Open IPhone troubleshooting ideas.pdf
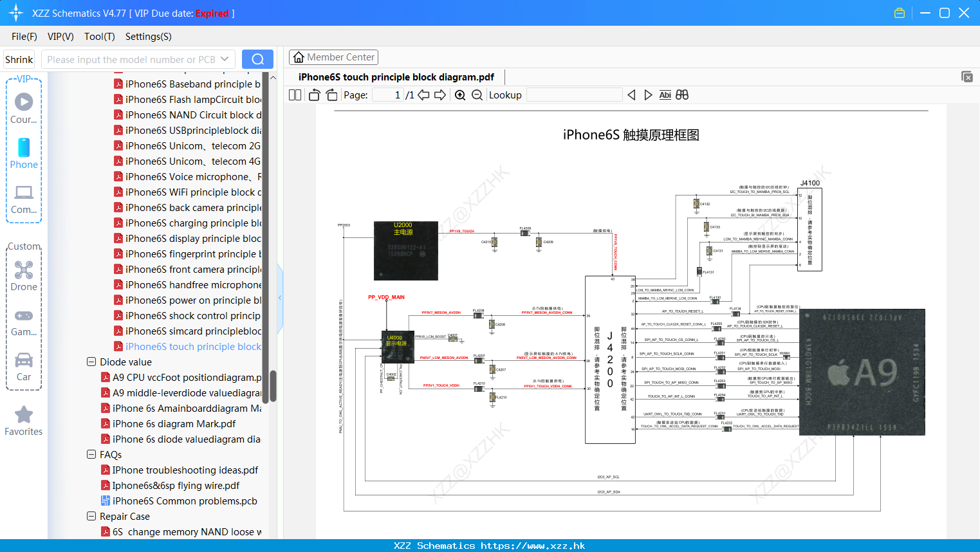This screenshot has width=980, height=552. (180, 470)
